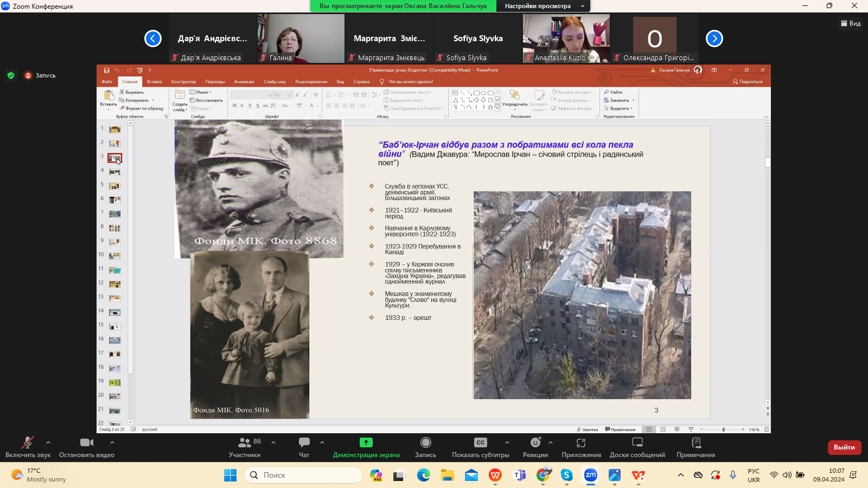The width and height of the screenshot is (868, 488).
Task: Open the Вид layout menu
Action: pyautogui.click(x=851, y=23)
